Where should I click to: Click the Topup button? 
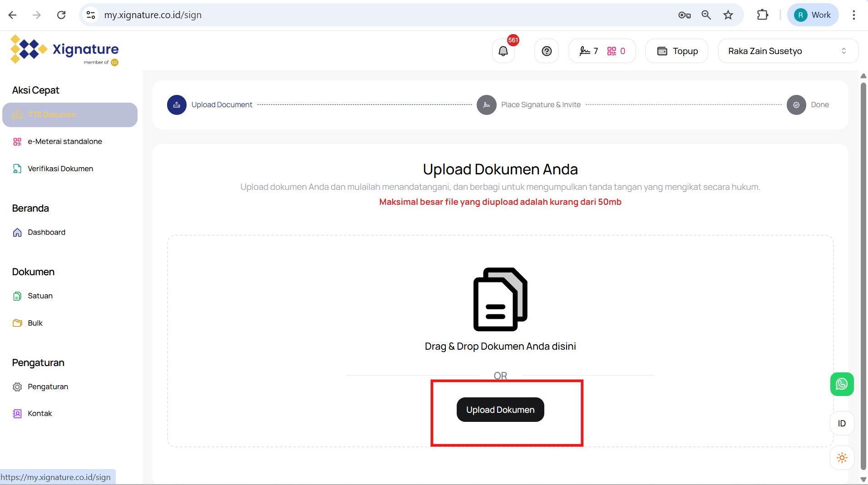tap(677, 51)
